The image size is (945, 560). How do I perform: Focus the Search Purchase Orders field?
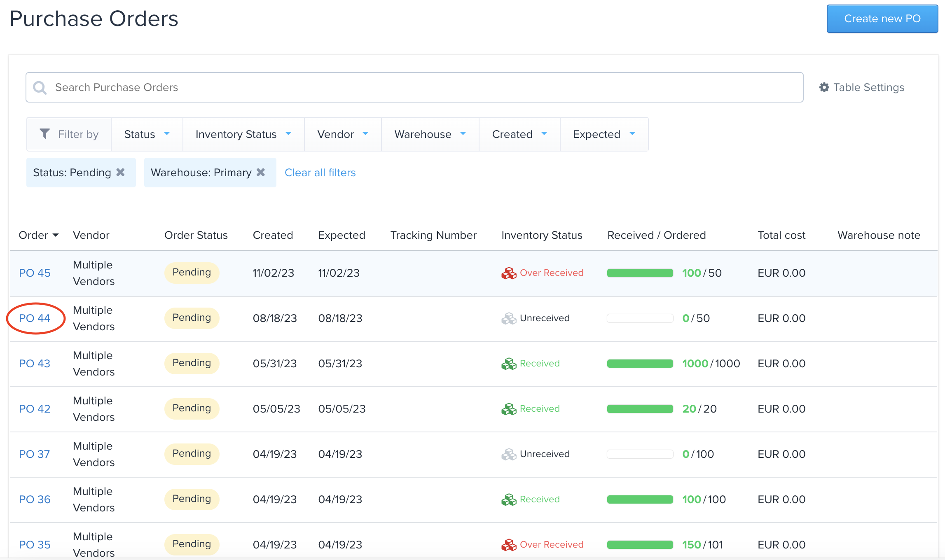tap(414, 87)
